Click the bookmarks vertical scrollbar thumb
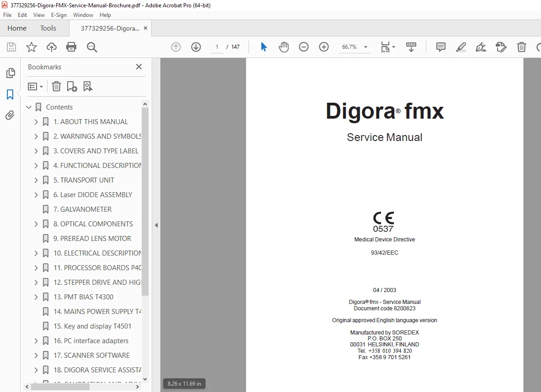541x392 pixels. [145, 202]
